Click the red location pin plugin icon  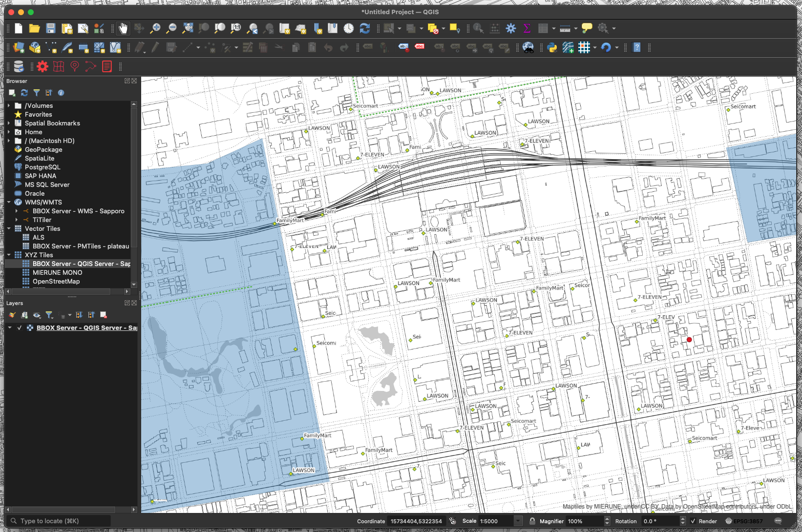[75, 66]
